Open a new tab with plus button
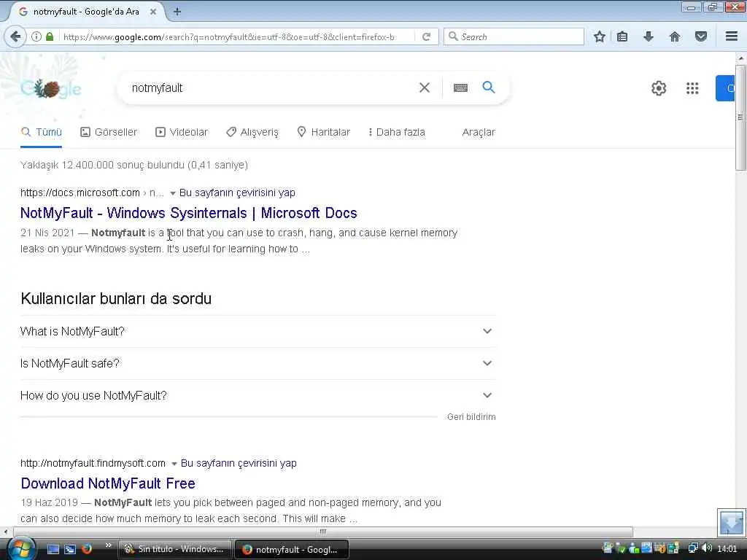Viewport: 747px width, 560px height. tap(177, 12)
